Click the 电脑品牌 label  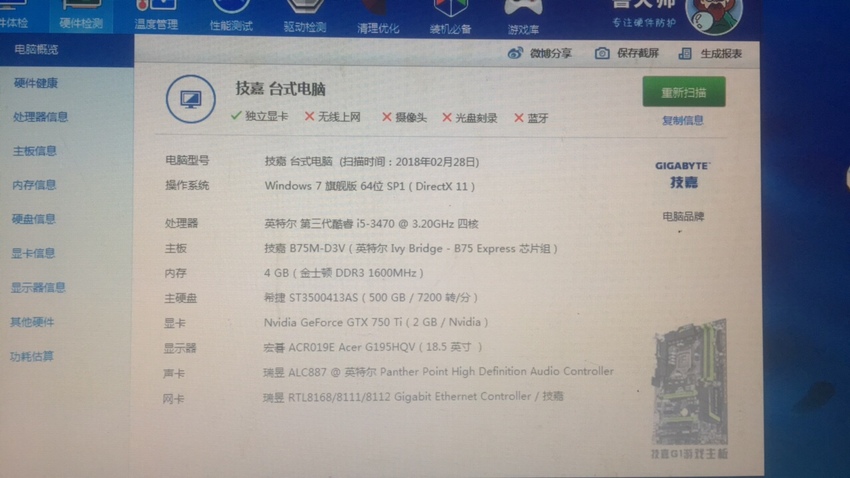(x=683, y=217)
